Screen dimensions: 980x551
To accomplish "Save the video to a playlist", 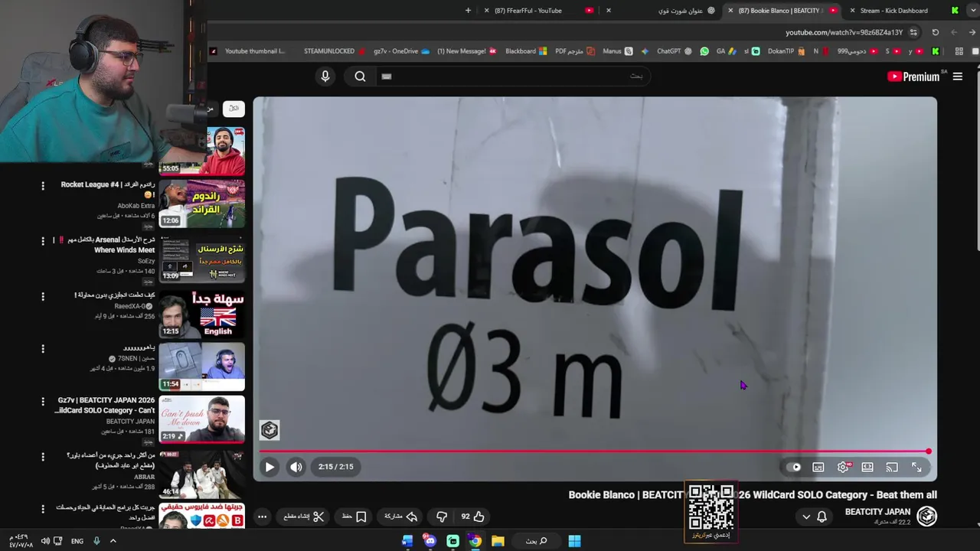I will [354, 517].
